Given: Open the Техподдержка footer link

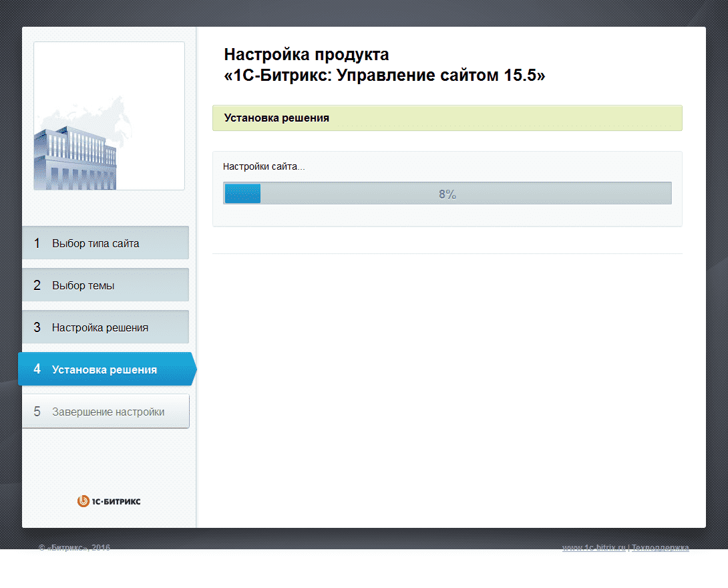Looking at the screenshot, I should coord(661,548).
